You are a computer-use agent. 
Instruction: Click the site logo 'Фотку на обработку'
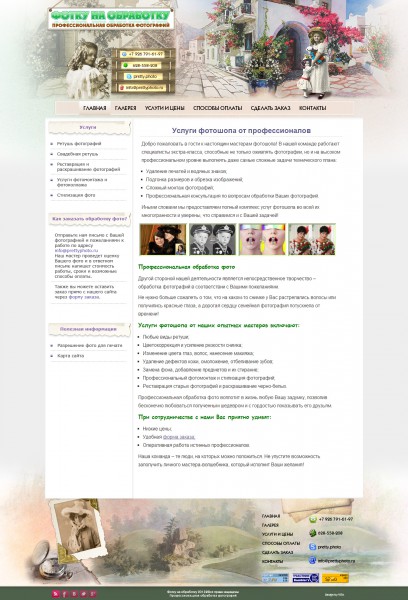[111, 18]
